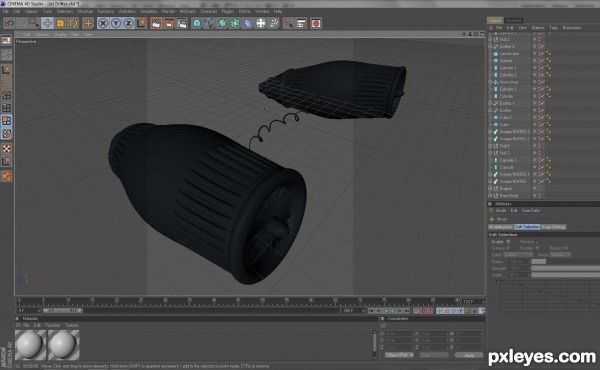The height and width of the screenshot is (370, 600).
Task: Expand the Atom Array object
Action: point(491,82)
